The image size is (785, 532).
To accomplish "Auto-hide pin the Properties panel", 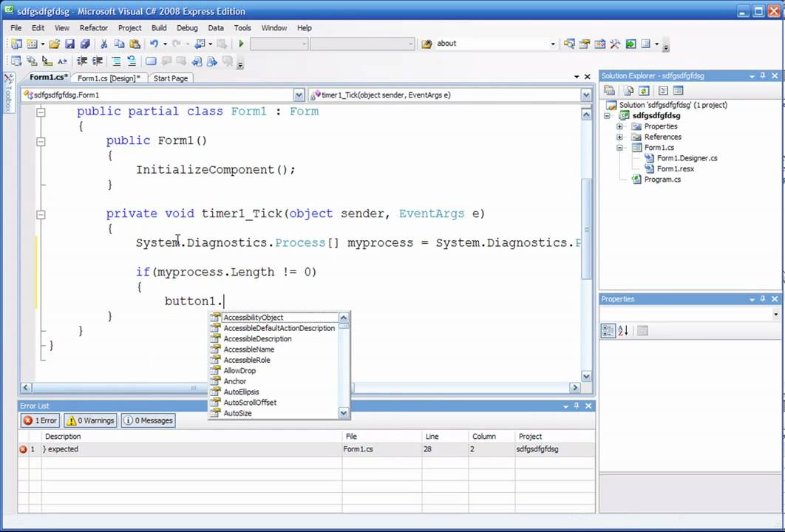I will point(763,299).
